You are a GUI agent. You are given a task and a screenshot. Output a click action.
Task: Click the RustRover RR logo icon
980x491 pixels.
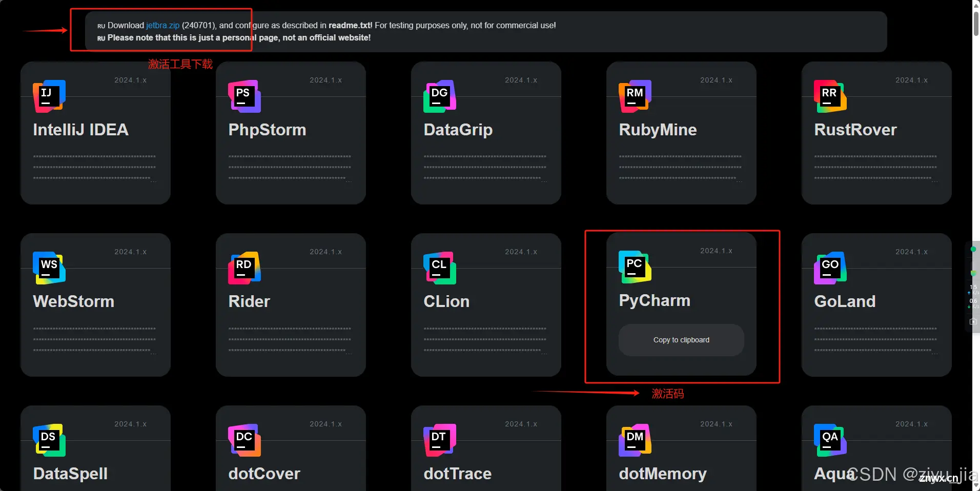830,96
